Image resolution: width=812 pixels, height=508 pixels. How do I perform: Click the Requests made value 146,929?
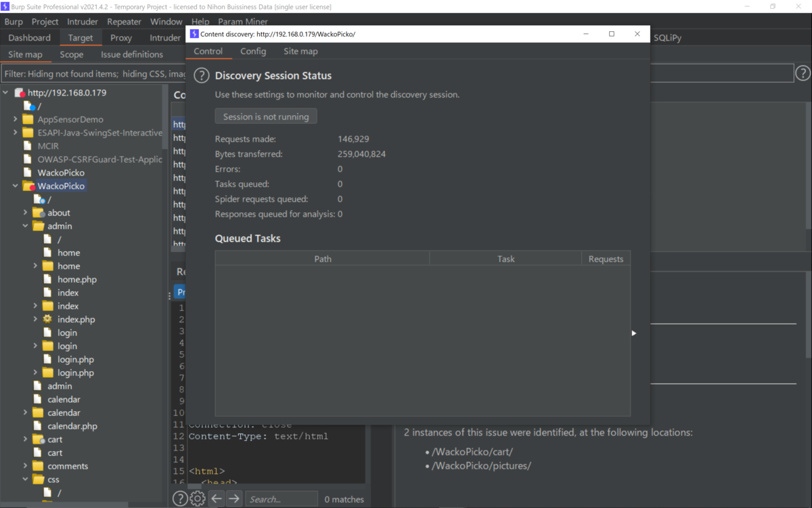(353, 139)
